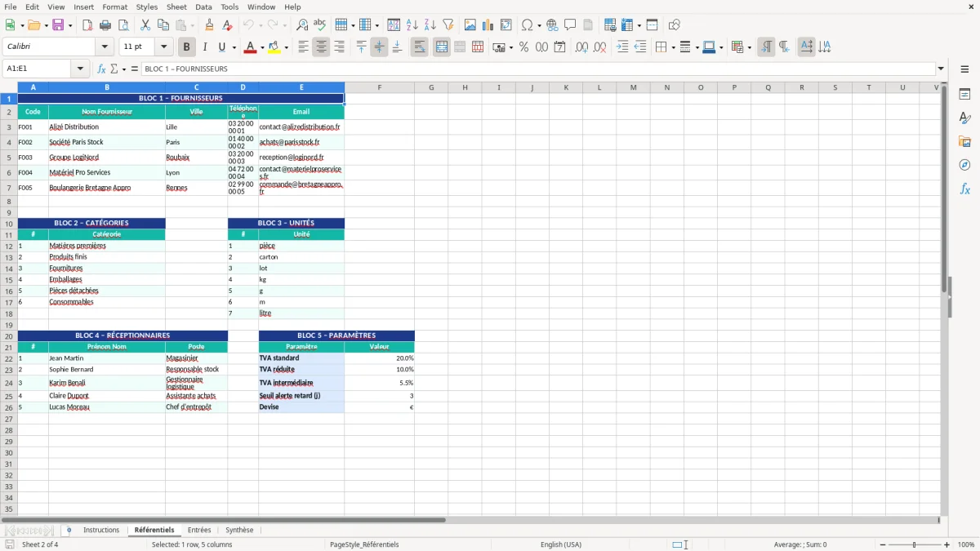The image size is (980, 551).
Task: Open the font size dropdown
Action: point(164,47)
